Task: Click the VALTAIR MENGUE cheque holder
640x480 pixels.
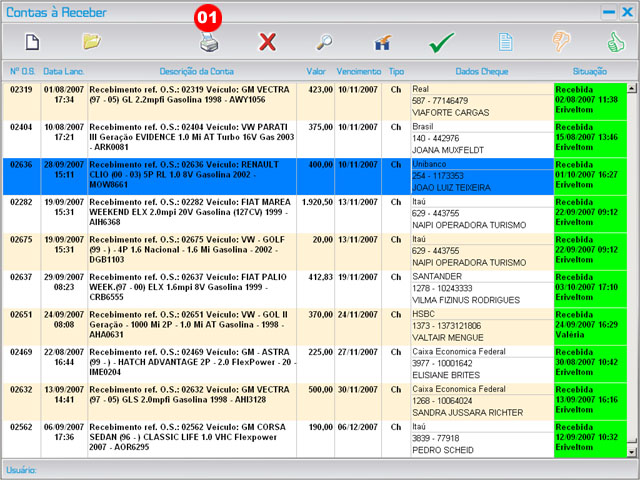Action: (x=448, y=338)
